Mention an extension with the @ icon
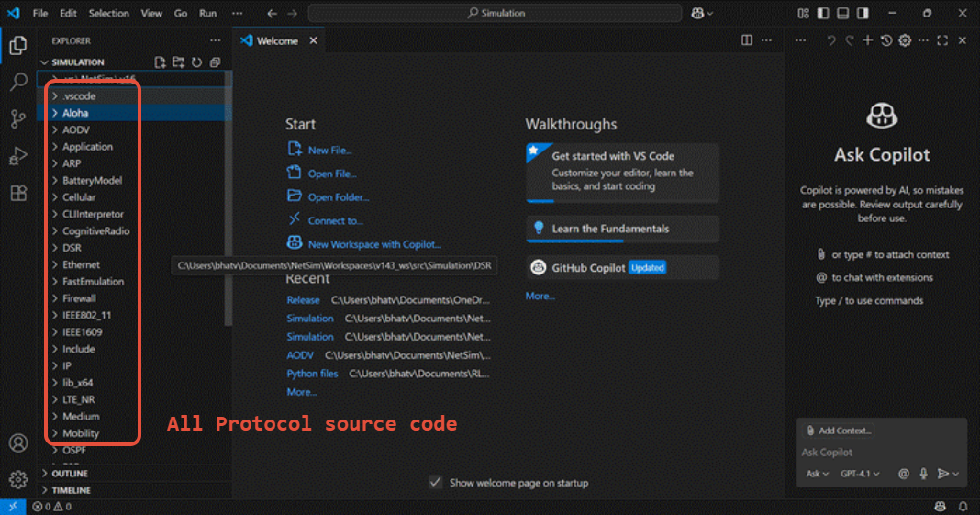The image size is (980, 515). (x=904, y=474)
